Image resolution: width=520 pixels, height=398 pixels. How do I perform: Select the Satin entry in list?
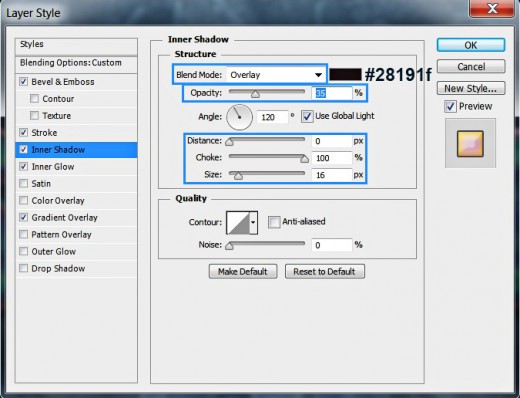coord(41,184)
